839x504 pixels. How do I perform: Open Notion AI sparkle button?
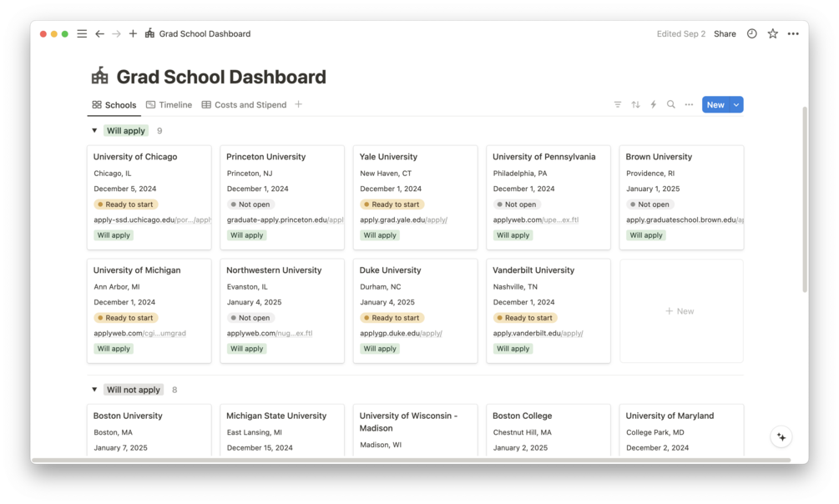click(x=781, y=437)
